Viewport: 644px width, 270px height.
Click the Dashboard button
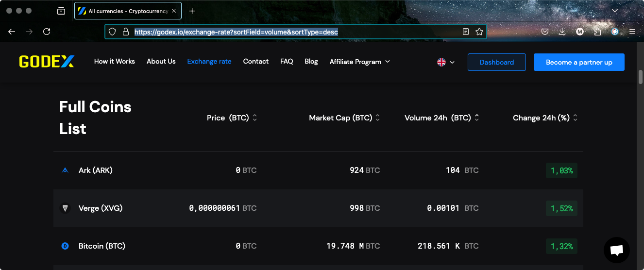pyautogui.click(x=497, y=62)
